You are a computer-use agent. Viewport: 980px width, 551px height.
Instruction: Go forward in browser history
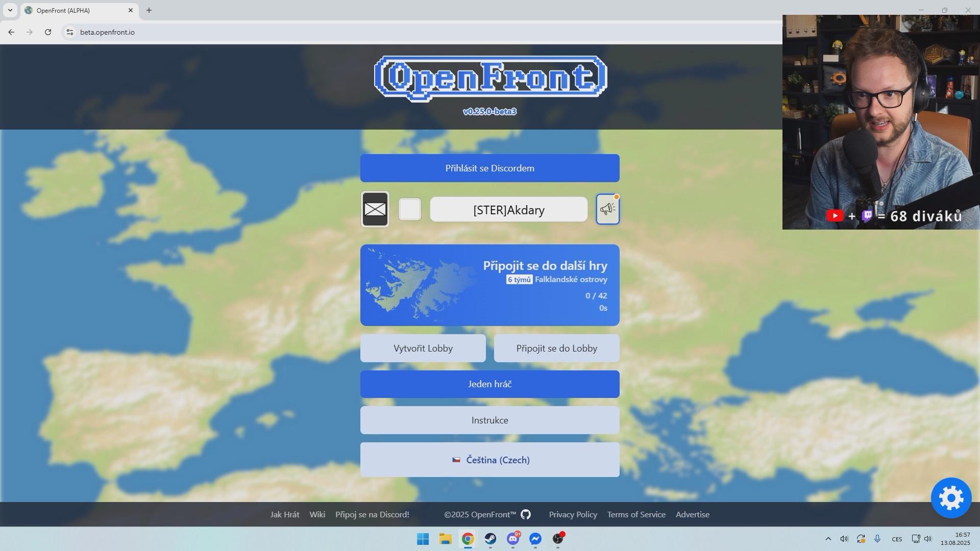click(30, 32)
